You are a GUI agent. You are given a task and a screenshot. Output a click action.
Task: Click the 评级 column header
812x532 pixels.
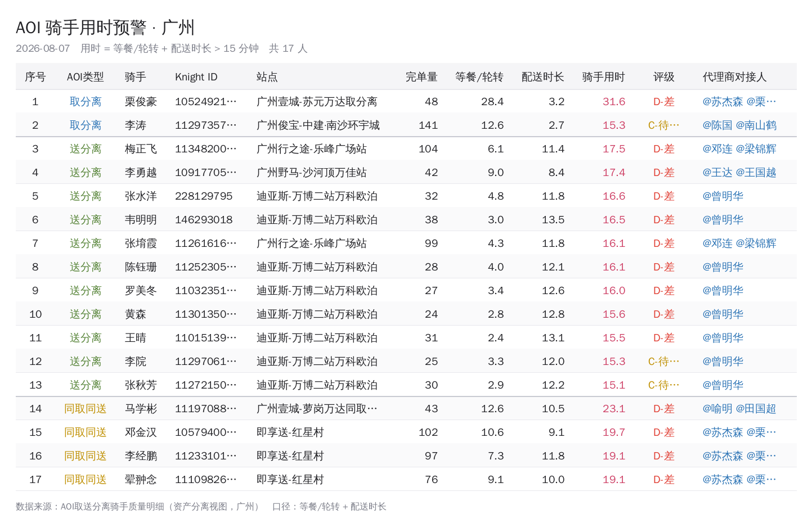(664, 77)
